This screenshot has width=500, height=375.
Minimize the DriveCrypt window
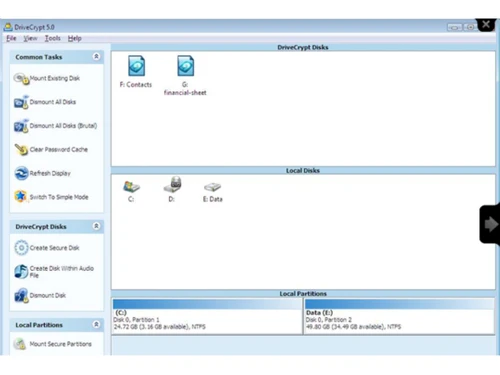(x=454, y=27)
